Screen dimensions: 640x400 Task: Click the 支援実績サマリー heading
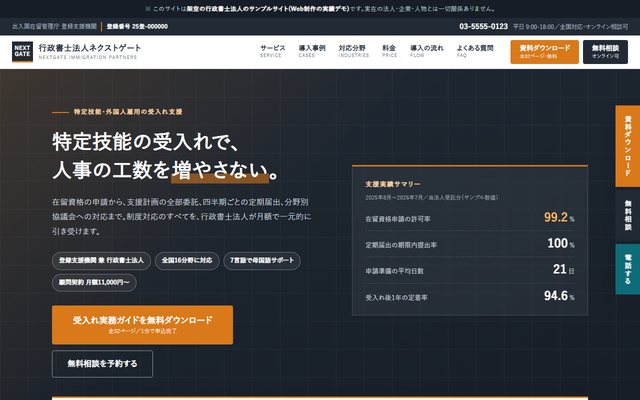[x=393, y=184]
